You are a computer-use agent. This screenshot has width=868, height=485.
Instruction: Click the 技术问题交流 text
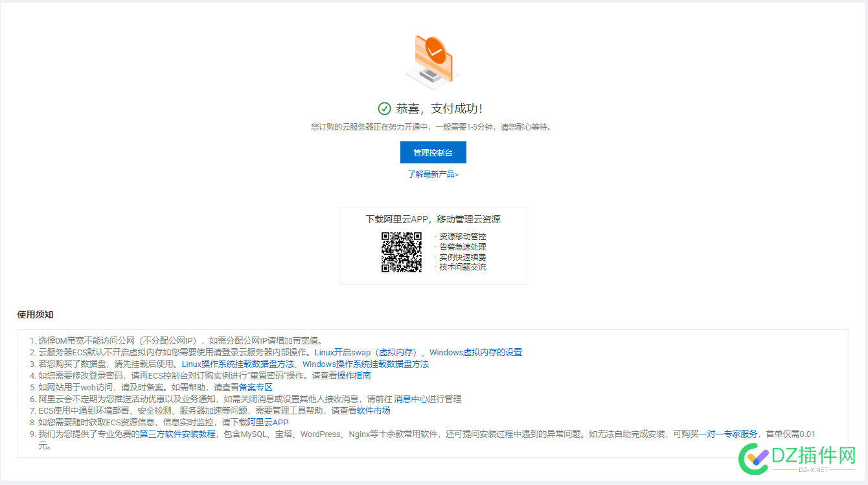pos(463,267)
